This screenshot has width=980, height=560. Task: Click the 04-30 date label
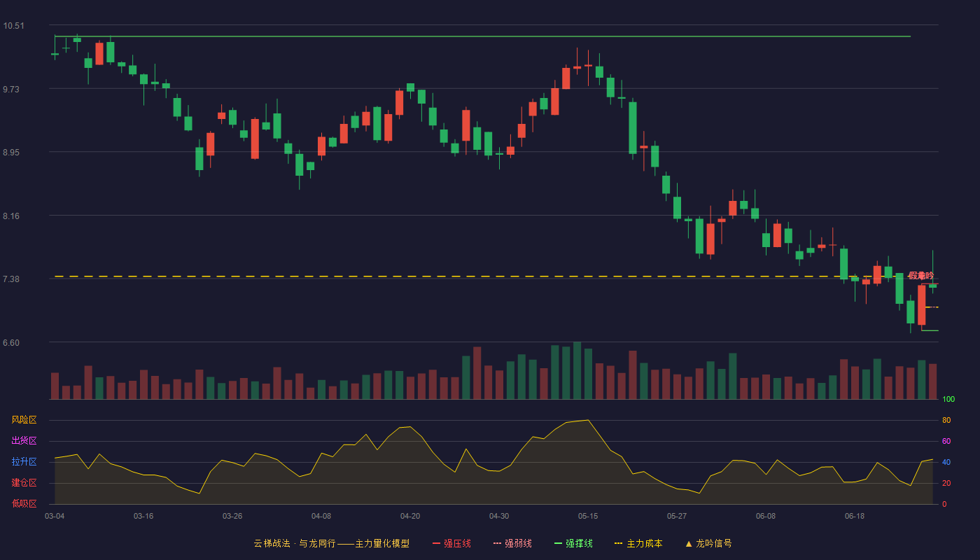(x=499, y=516)
